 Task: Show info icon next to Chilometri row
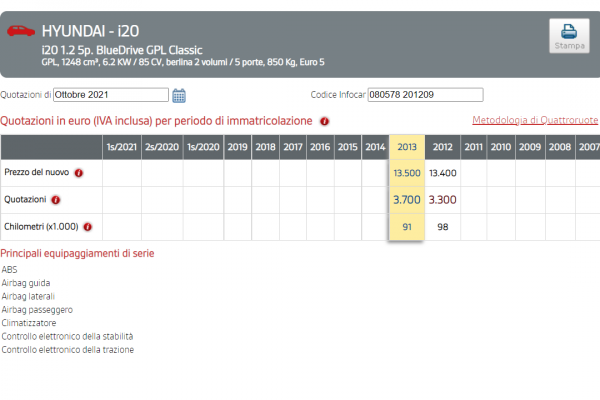[x=88, y=227]
